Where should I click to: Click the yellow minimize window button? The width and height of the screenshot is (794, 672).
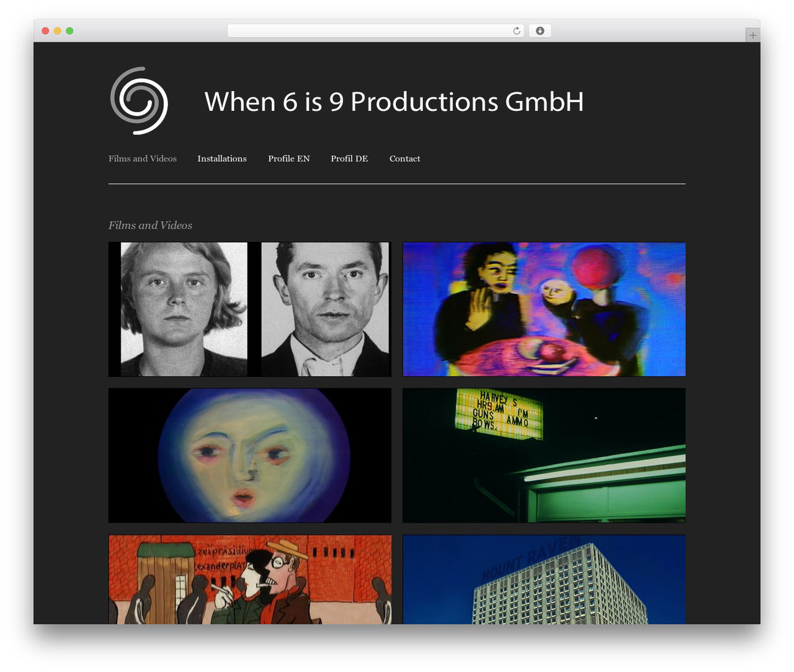57,31
